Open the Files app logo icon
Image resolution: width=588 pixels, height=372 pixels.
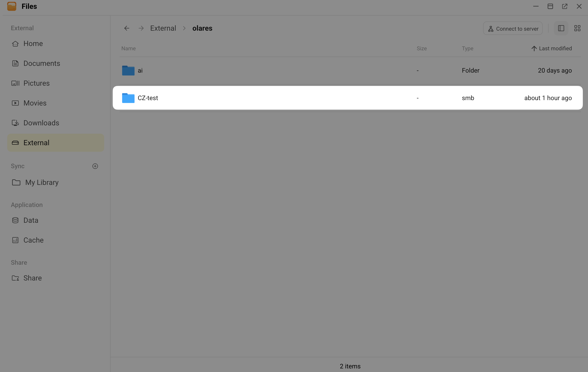(x=12, y=6)
